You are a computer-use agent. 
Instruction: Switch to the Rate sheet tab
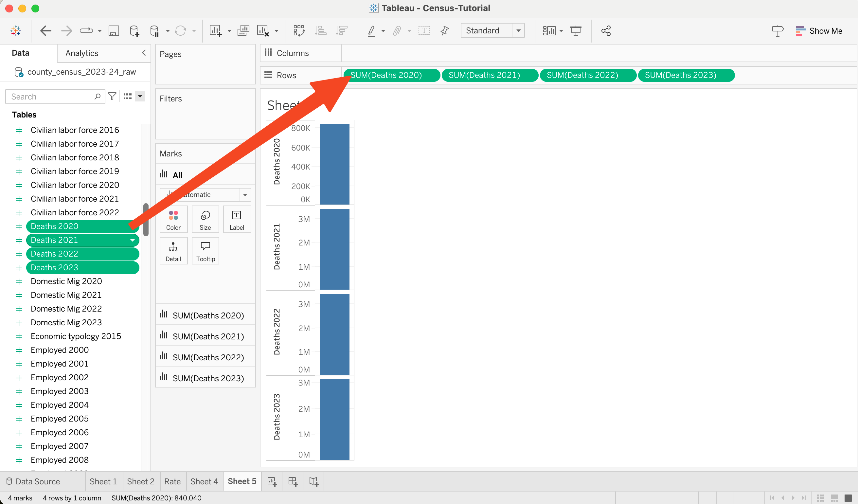tap(172, 481)
